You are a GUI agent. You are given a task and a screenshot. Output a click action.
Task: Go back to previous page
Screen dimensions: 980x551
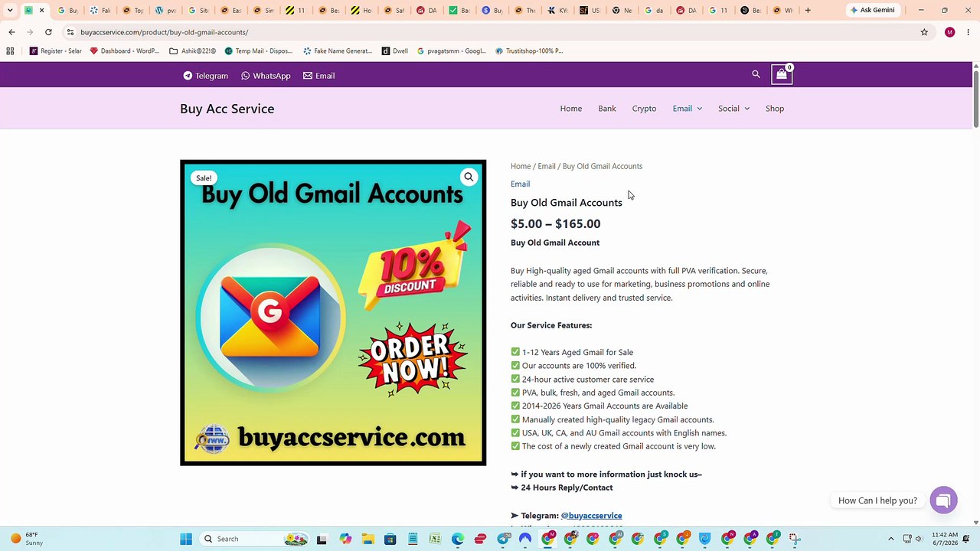(11, 32)
